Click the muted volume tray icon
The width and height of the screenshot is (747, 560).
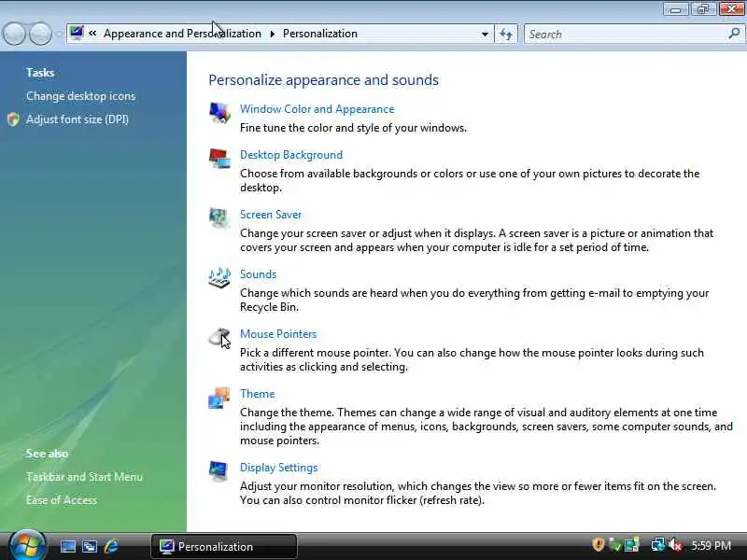(675, 545)
